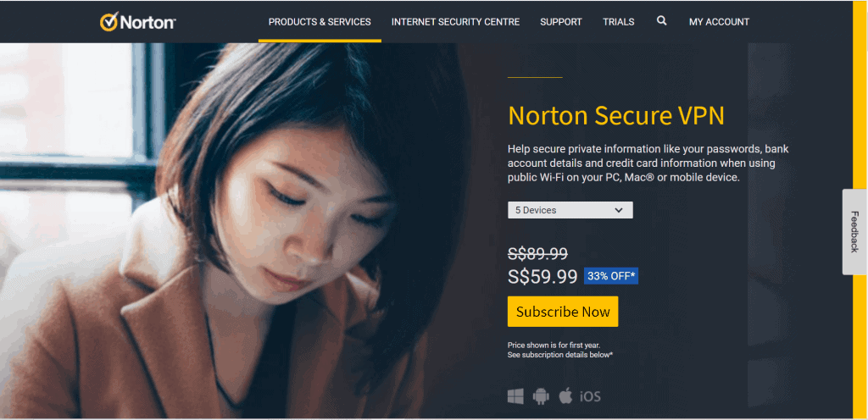
Task: Open the device count selector box
Action: pyautogui.click(x=570, y=210)
